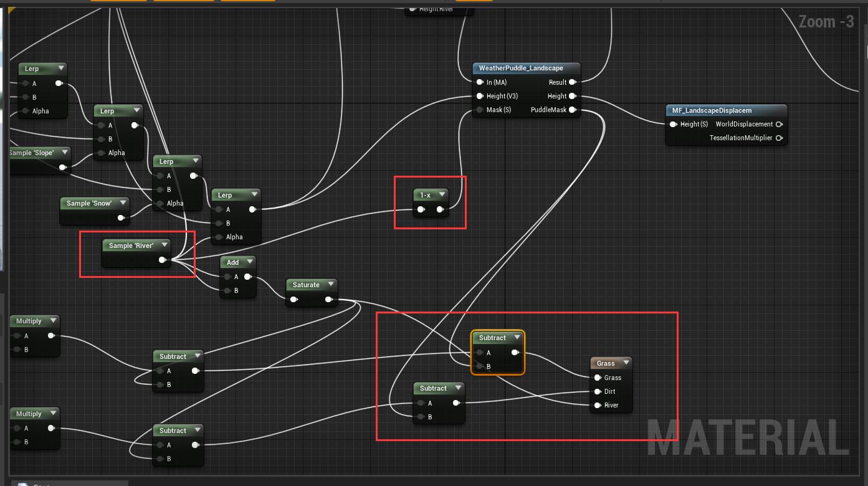Collapse the Grass node arrow

626,363
